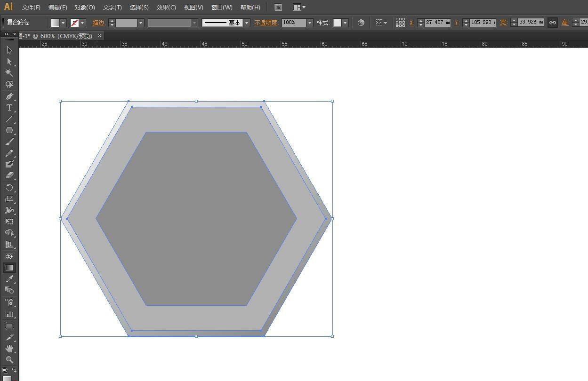Click the 不透明度 label link
This screenshot has height=381, width=588.
coord(266,23)
